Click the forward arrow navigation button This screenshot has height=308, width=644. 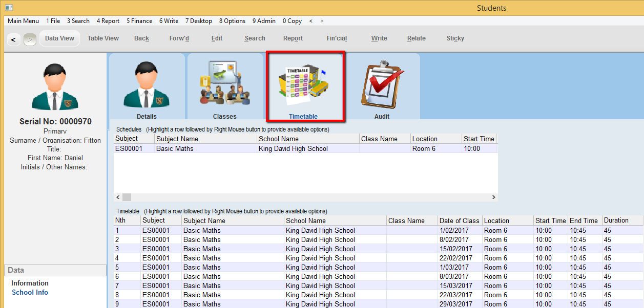[30, 39]
